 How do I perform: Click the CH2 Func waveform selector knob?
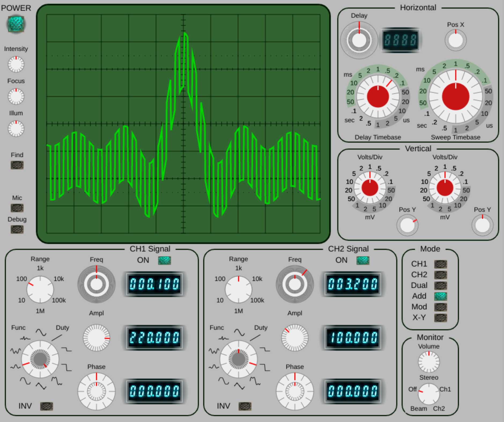point(239,359)
